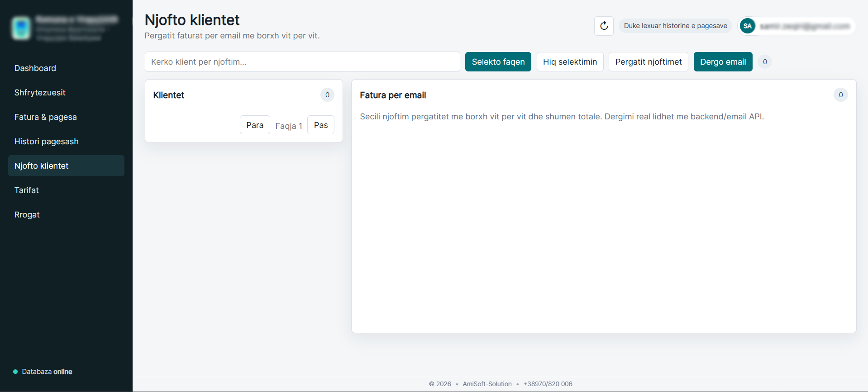
Task: Click the app logo in sidebar
Action: pos(21,28)
